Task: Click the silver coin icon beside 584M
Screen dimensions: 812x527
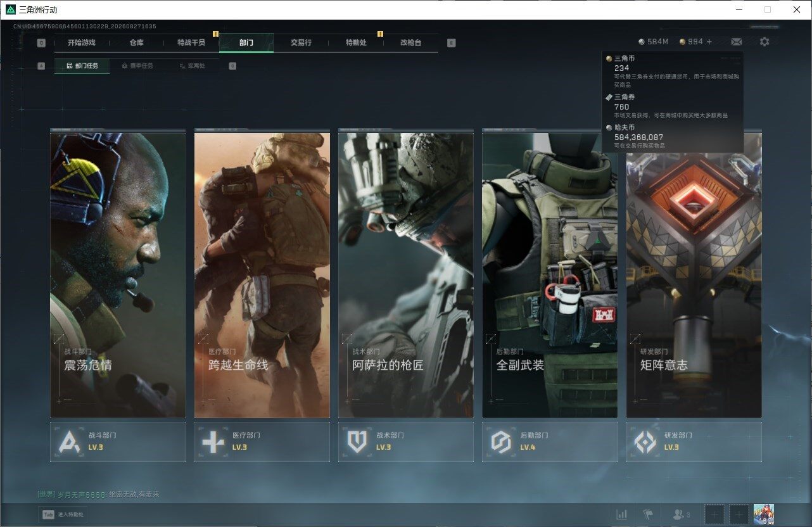Action: [642, 42]
